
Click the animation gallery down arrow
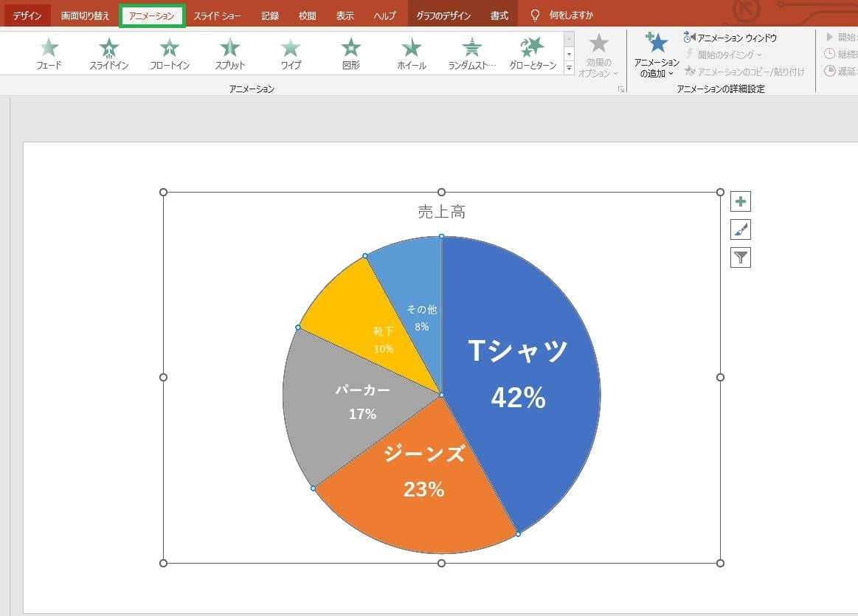pyautogui.click(x=569, y=54)
